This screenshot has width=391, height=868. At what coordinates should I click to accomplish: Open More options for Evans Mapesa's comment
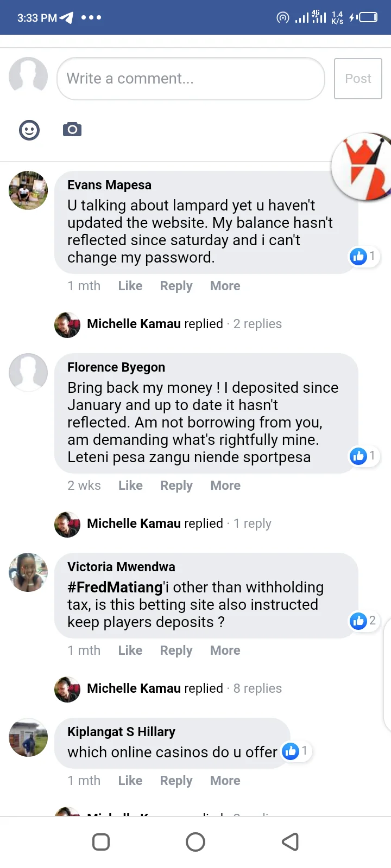click(x=225, y=286)
